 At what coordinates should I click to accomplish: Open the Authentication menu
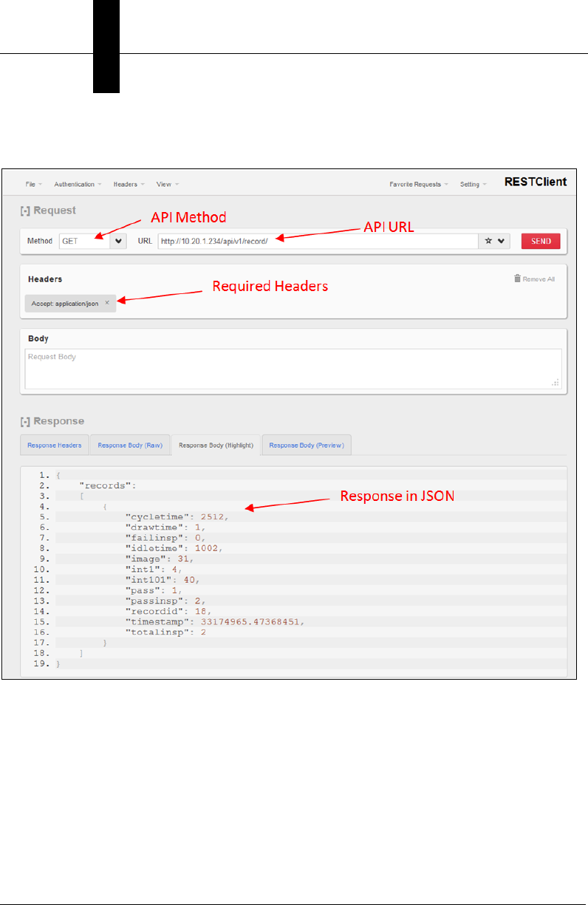click(78, 184)
